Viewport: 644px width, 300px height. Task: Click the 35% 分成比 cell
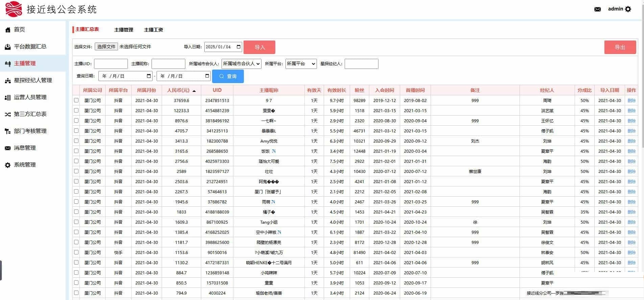pos(584,212)
